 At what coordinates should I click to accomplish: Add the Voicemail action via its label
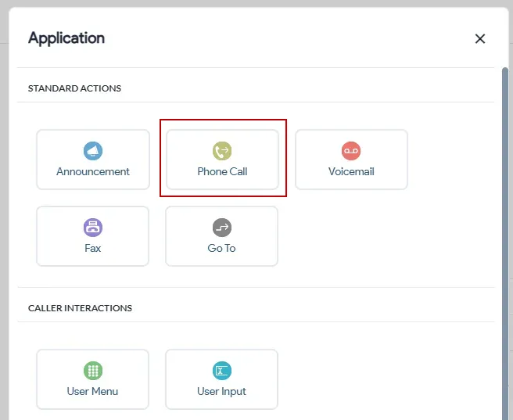351,171
